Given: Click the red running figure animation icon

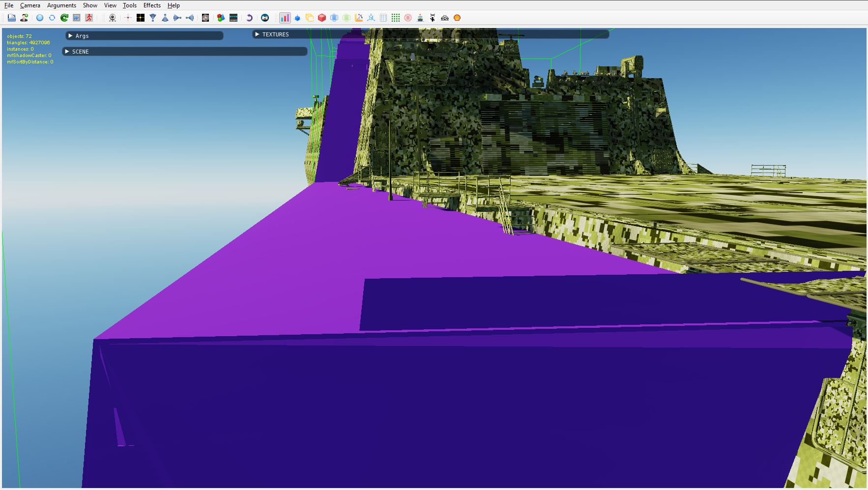Looking at the screenshot, I should pos(89,18).
